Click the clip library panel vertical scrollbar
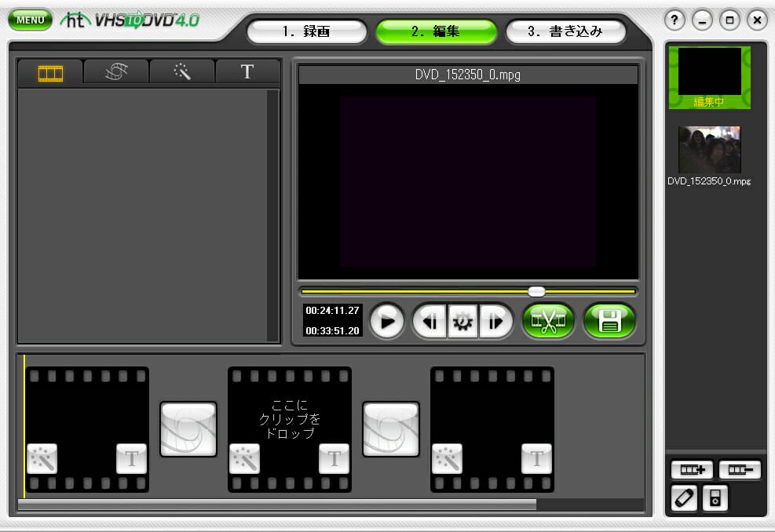The image size is (775, 532). click(272, 215)
